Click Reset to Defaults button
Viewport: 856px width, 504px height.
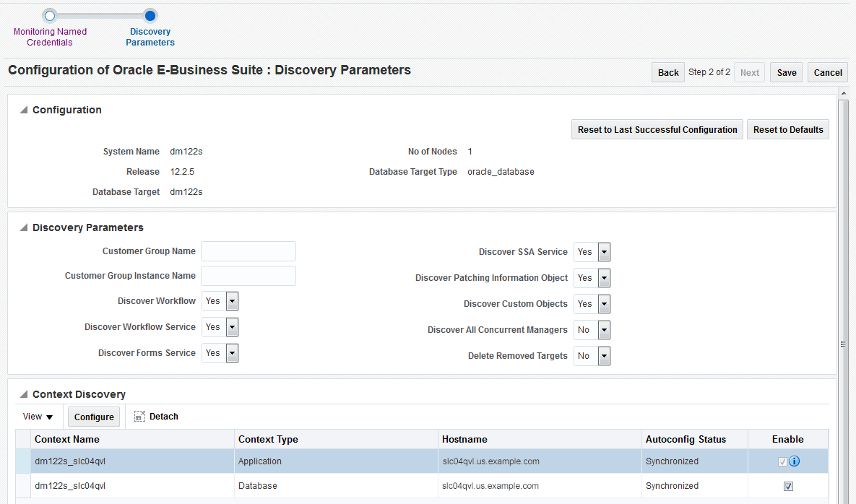[788, 130]
